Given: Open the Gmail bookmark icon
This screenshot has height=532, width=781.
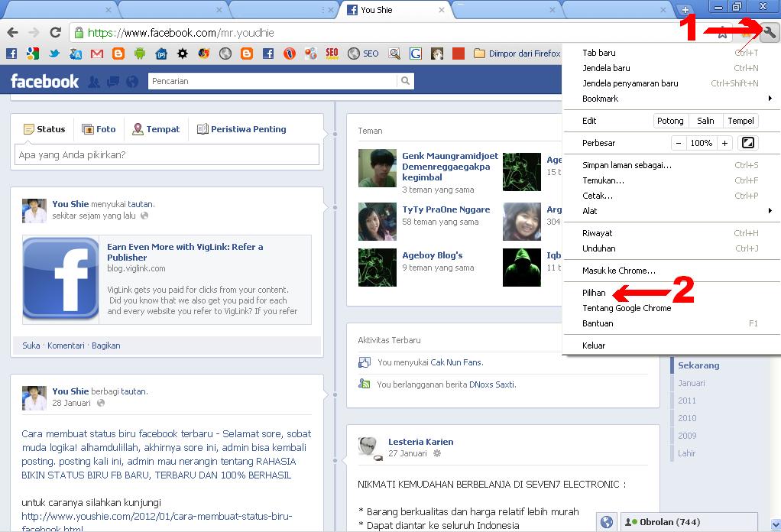Looking at the screenshot, I should tap(97, 54).
